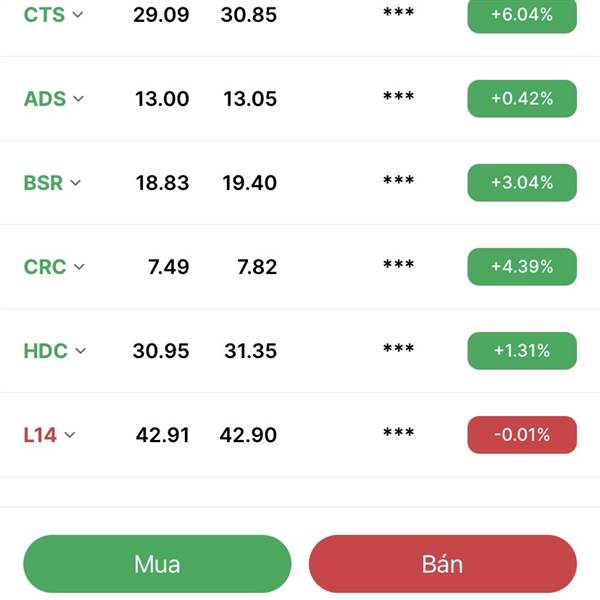The image size is (600, 600).
Task: Open the CTS stock symbol
Action: coord(44,15)
